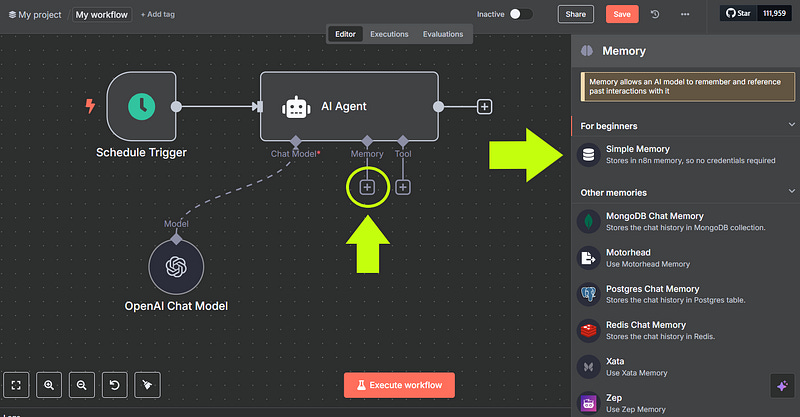Click Execute workflow button
Viewport: 800px width, 417px height.
[399, 385]
